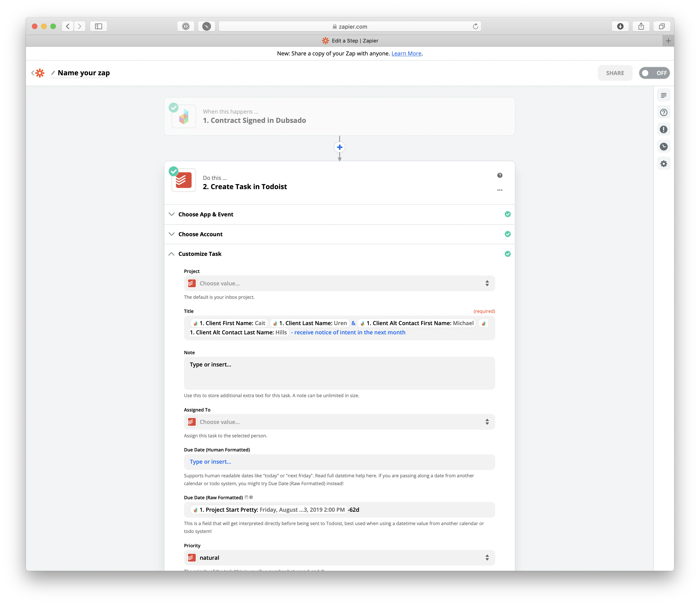Viewport: 700px width, 605px height.
Task: Click the Due Date Raw Formatted field
Action: 340,510
